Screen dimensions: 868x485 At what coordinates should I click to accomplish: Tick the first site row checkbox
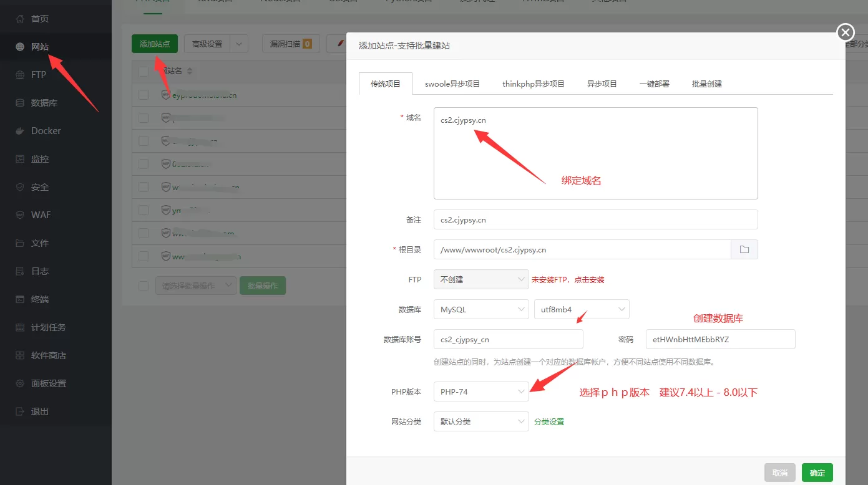[144, 95]
